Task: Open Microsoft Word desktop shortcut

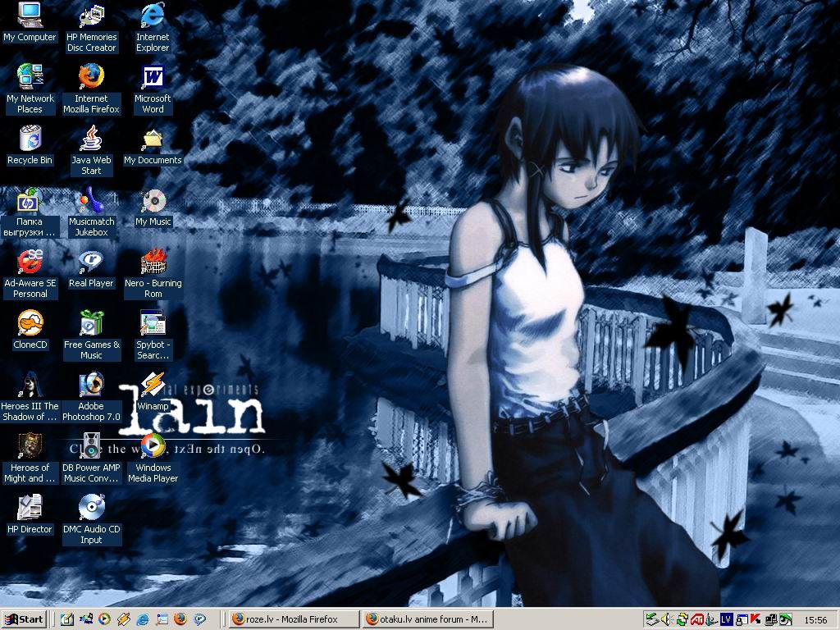Action: coord(153,89)
